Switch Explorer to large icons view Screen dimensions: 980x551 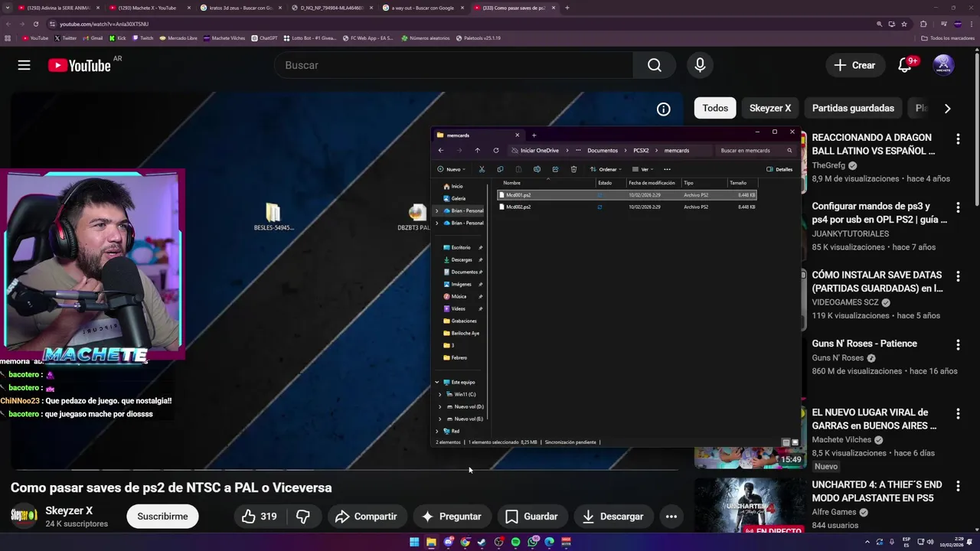[x=795, y=442]
